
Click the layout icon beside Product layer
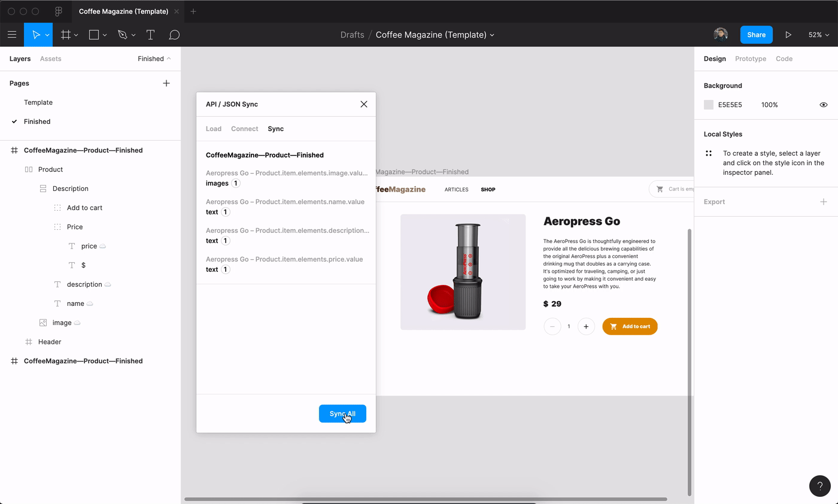(29, 169)
